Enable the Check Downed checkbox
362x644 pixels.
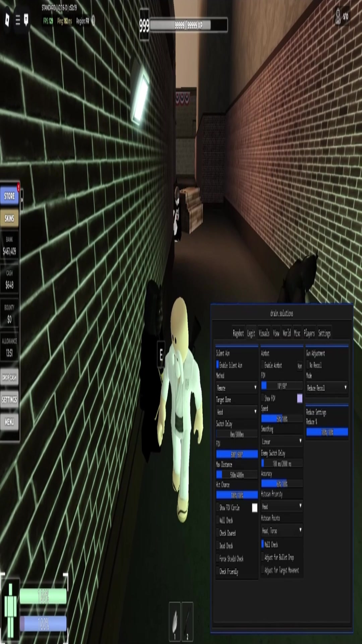[218, 533]
